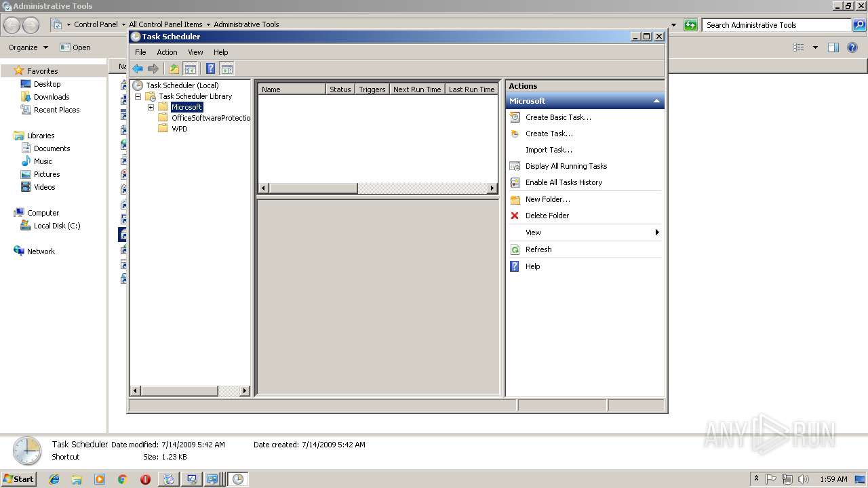Select Task Scheduler Library in tree

click(195, 96)
